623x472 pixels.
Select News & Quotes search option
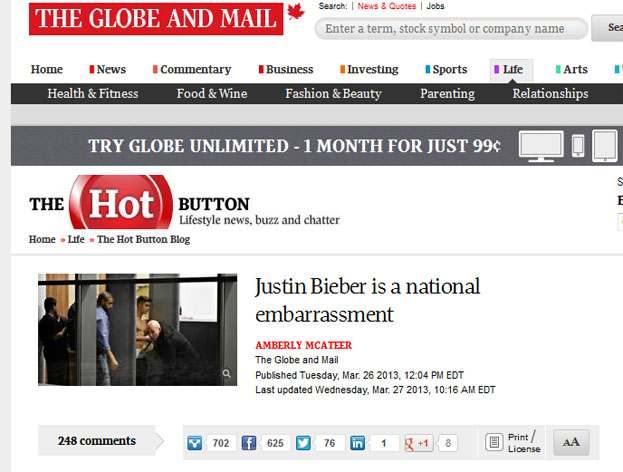387,6
